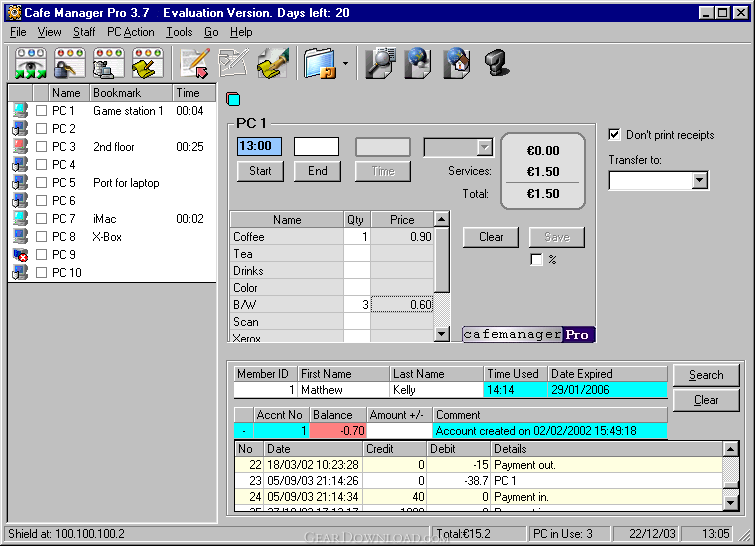Click the greyed-out checklist edit icon
This screenshot has width=755, height=546.
[234, 63]
